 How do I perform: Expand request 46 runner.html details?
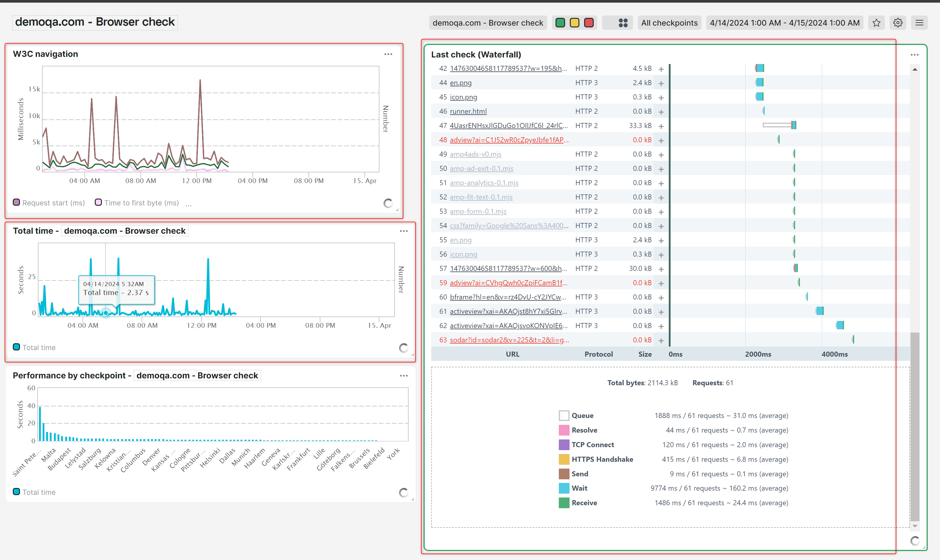661,112
